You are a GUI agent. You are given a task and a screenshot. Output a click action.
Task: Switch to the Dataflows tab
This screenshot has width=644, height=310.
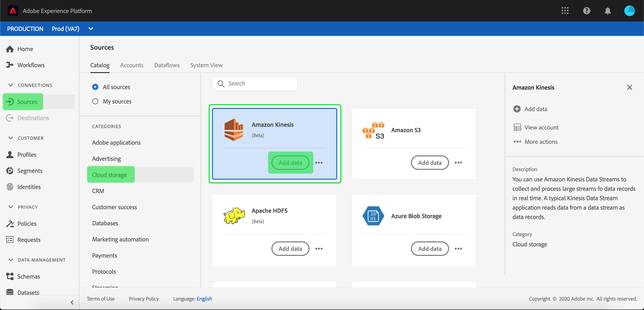pos(167,65)
